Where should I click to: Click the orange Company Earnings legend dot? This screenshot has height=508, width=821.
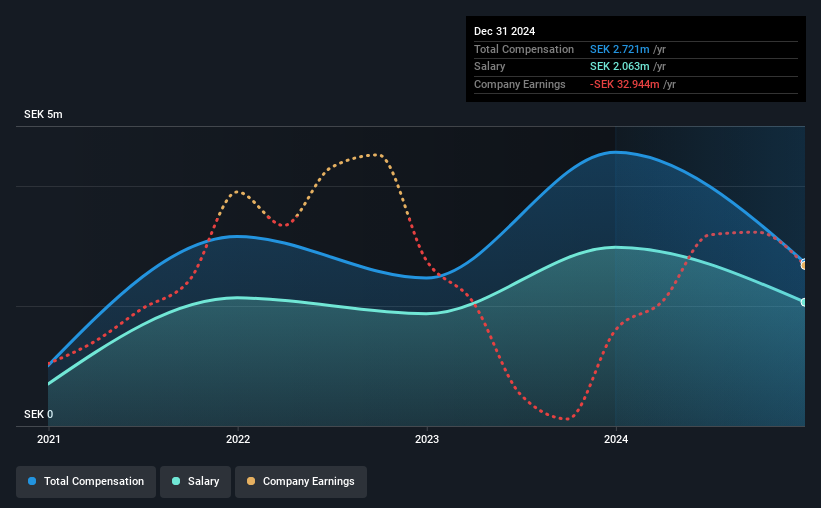pos(251,481)
